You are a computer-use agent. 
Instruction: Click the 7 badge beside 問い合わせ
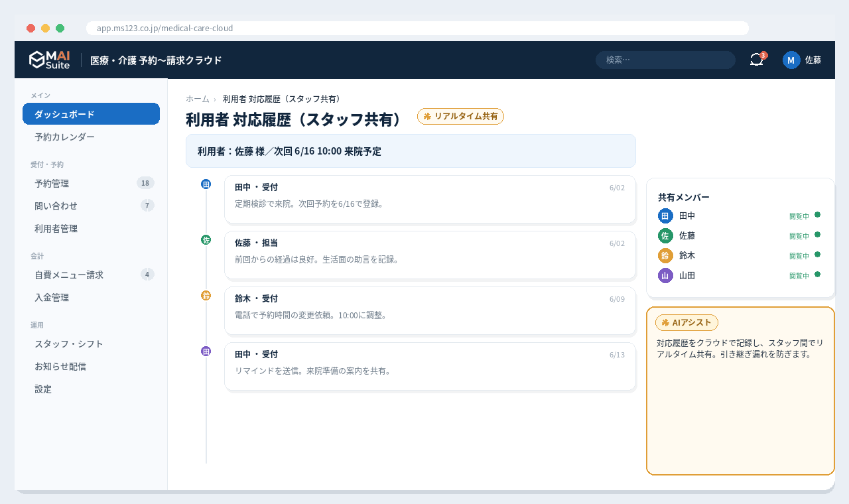pos(147,206)
